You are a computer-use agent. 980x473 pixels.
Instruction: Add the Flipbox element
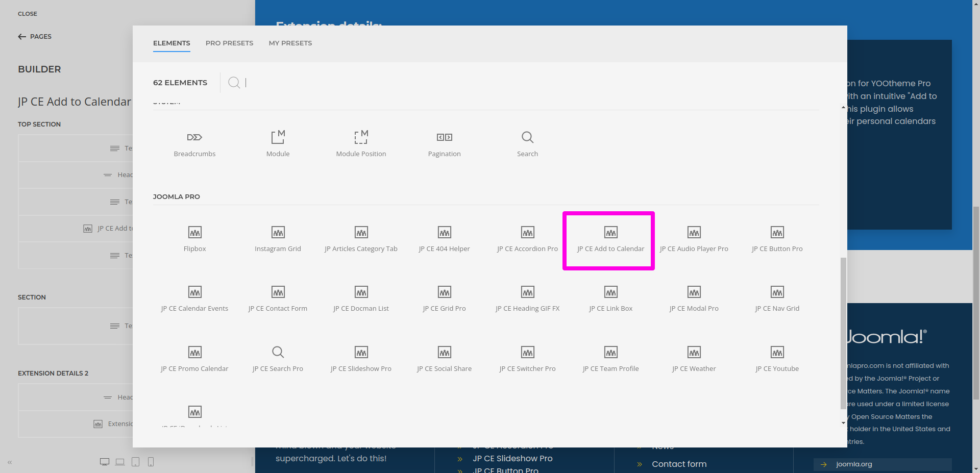tap(194, 239)
